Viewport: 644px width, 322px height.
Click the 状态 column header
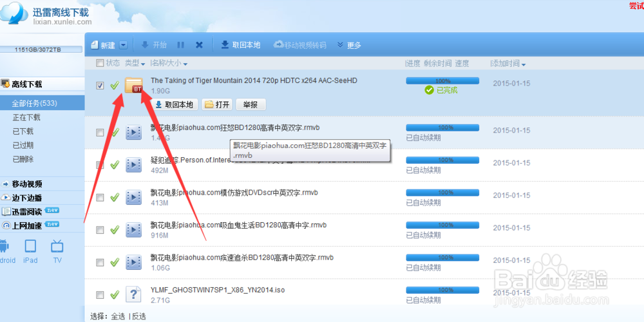(113, 63)
